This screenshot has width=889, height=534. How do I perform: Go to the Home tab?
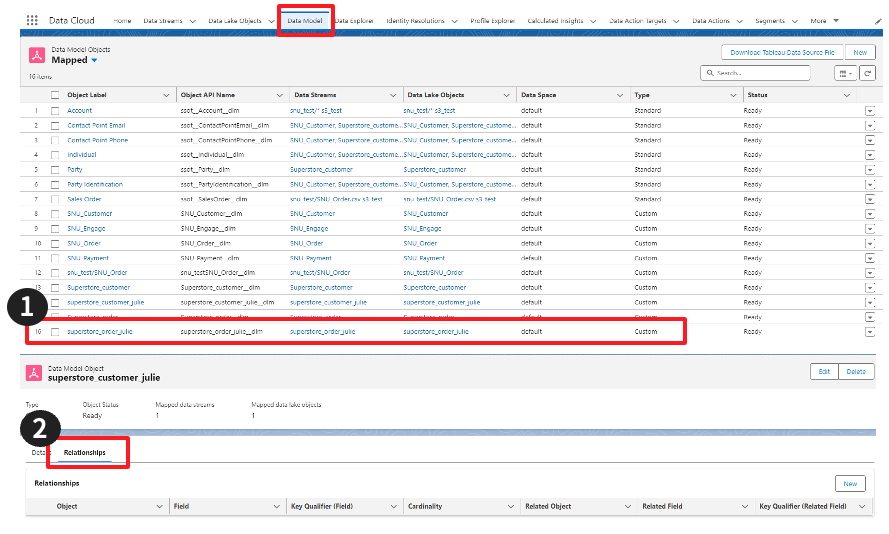[x=122, y=21]
